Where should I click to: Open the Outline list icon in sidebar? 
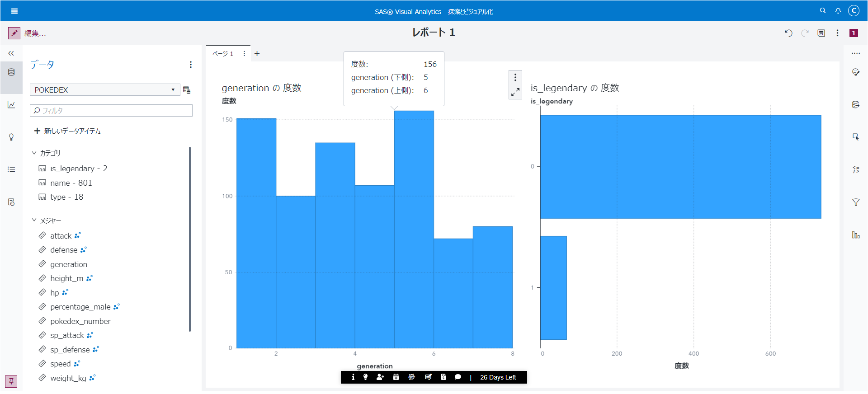(x=11, y=169)
